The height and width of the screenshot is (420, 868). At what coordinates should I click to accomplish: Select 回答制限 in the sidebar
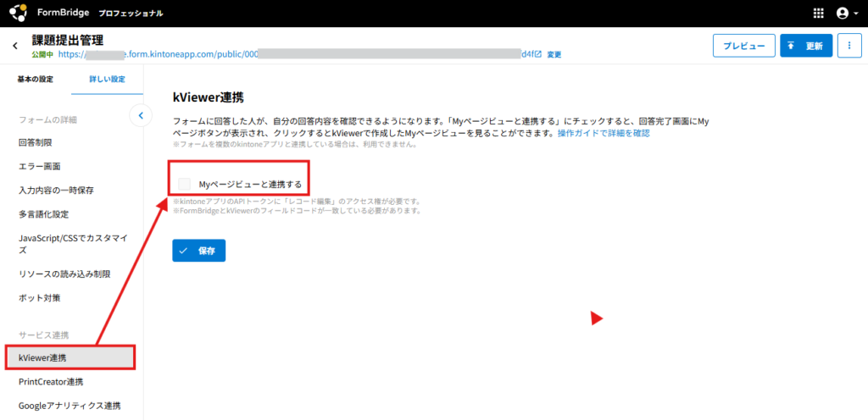pos(36,143)
